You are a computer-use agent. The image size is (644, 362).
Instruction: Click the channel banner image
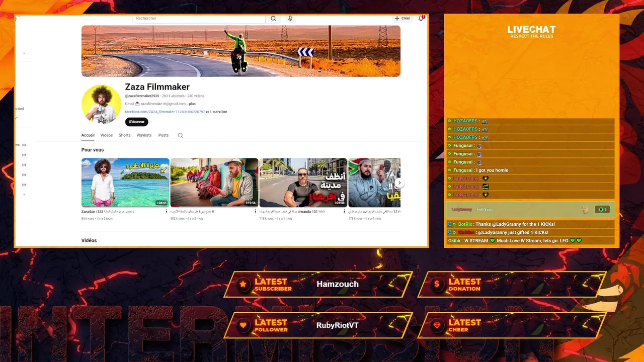point(240,51)
